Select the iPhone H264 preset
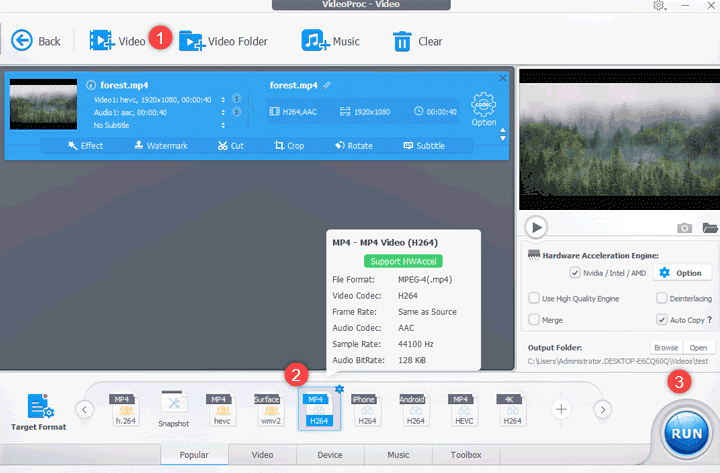Screen dimensions: 720x473 (366, 410)
